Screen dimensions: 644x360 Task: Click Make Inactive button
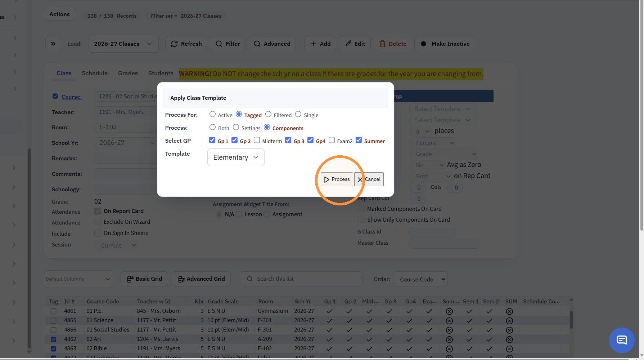point(445,44)
